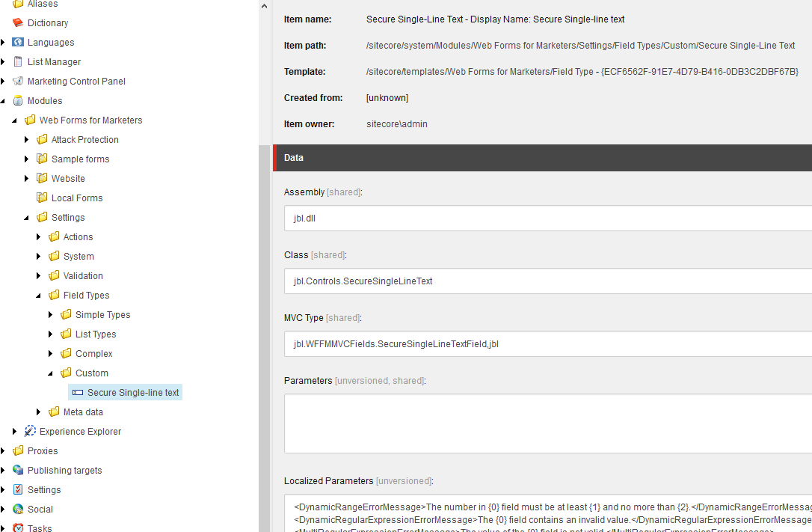Collapse the Custom node
The width and height of the screenshot is (812, 532).
(x=50, y=373)
